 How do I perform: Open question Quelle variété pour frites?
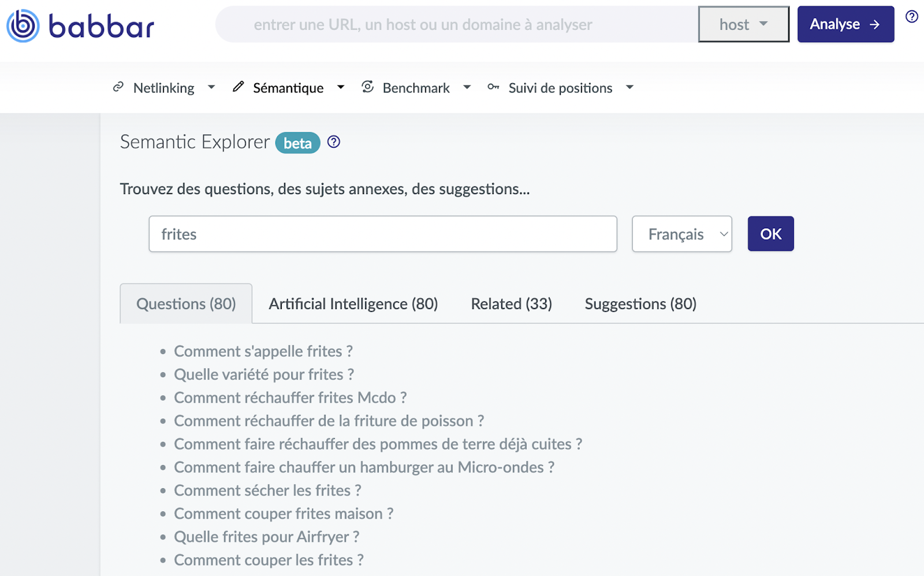(x=264, y=374)
